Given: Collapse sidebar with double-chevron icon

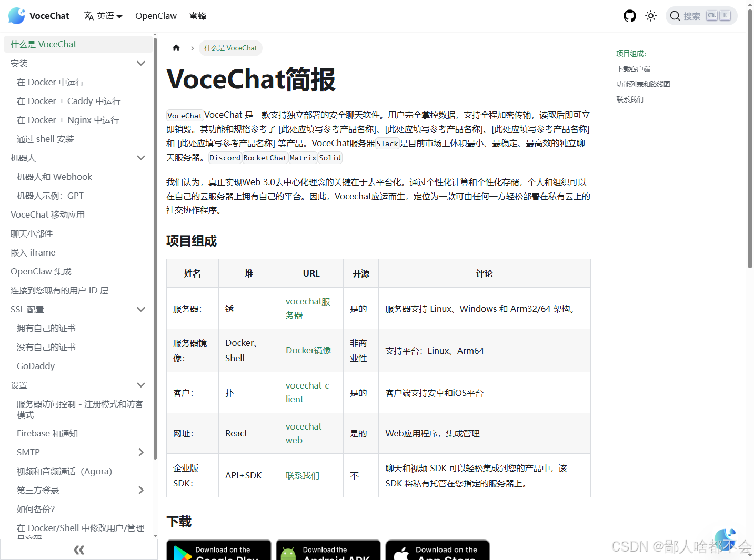Looking at the screenshot, I should click(79, 550).
